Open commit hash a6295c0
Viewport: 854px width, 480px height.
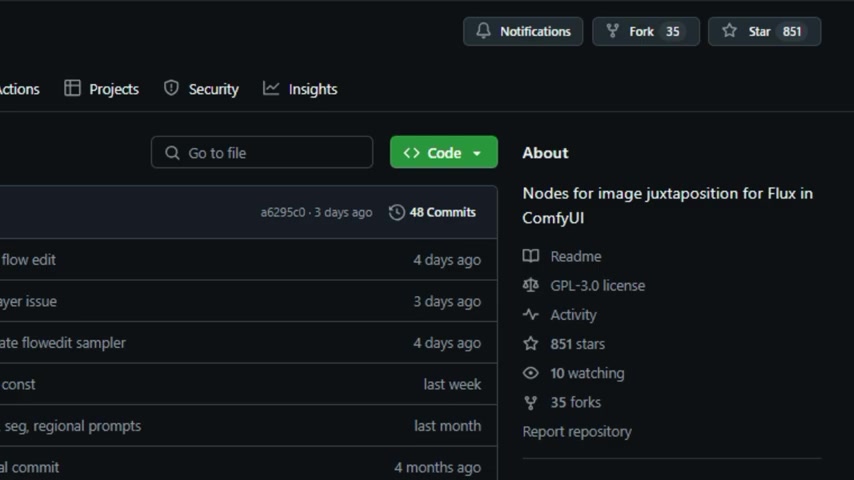283,212
